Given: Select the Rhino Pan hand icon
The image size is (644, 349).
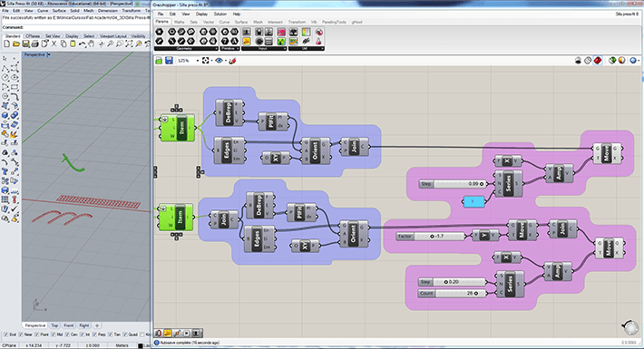Looking at the screenshot, I should [92, 44].
